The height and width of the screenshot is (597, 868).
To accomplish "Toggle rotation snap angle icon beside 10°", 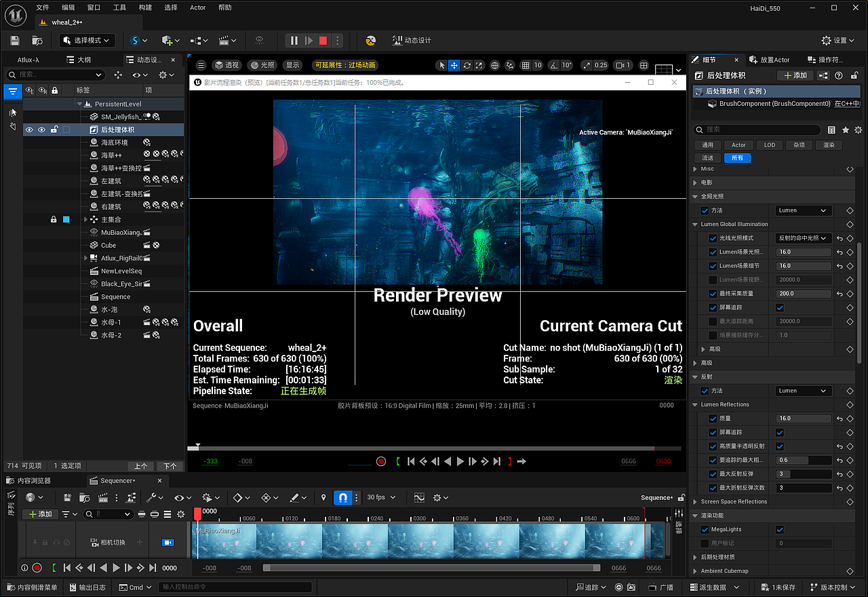I will 554,65.
